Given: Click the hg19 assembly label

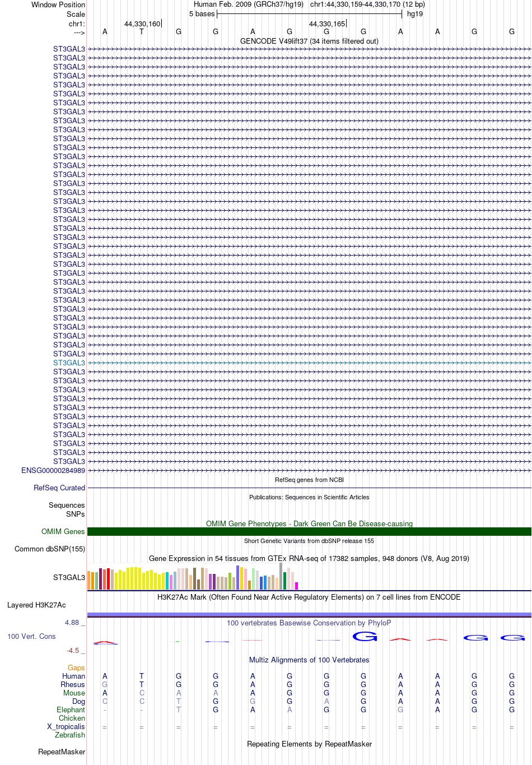Looking at the screenshot, I should pyautogui.click(x=415, y=13).
